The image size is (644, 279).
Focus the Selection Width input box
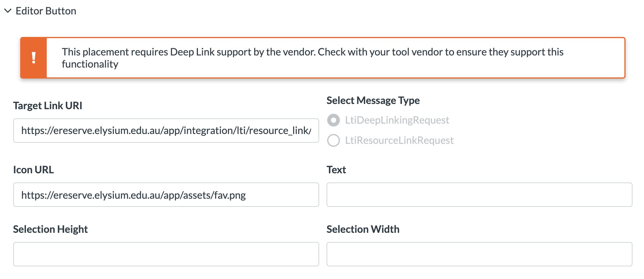click(x=479, y=254)
